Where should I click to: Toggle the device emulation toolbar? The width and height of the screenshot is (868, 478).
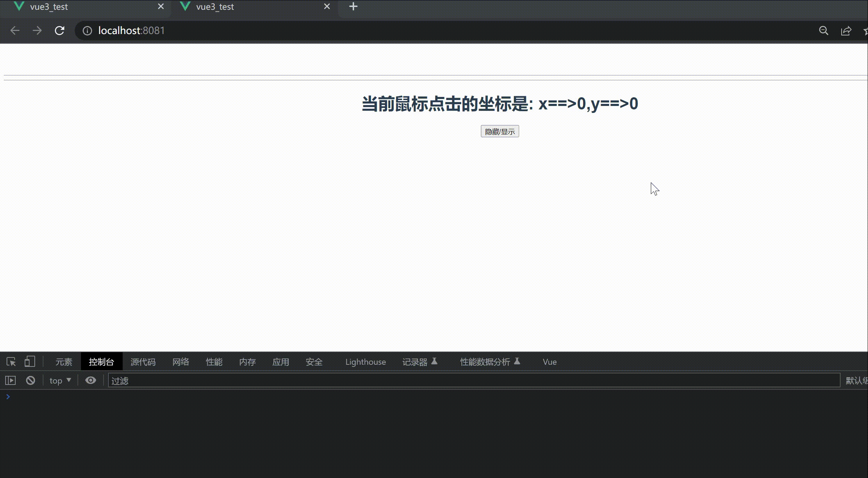tap(30, 362)
